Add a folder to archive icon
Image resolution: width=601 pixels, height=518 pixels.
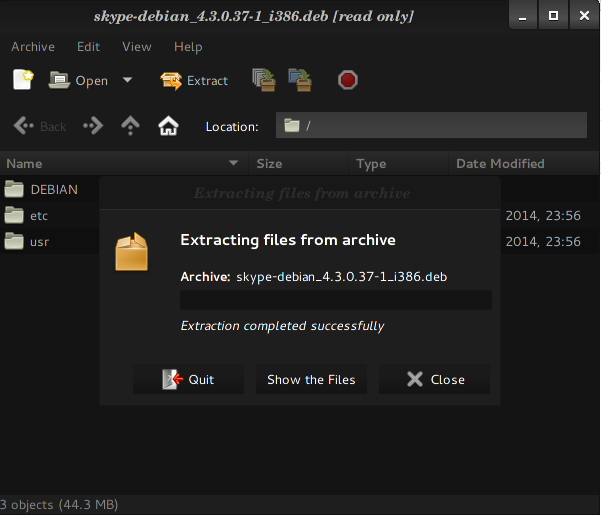tap(300, 80)
